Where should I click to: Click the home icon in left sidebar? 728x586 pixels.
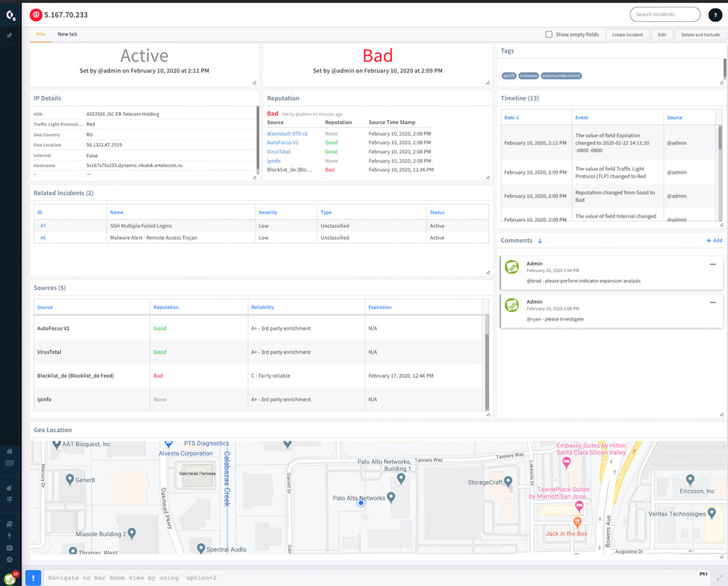(x=10, y=451)
